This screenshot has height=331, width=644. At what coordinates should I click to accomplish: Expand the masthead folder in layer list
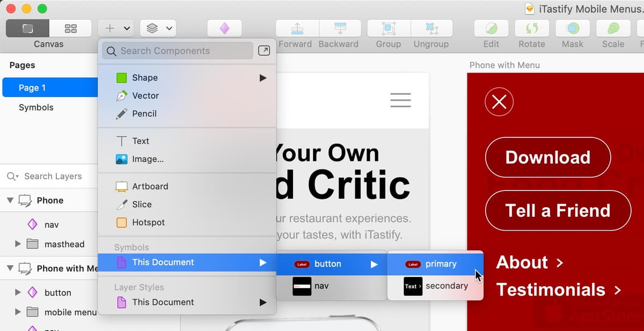18,244
